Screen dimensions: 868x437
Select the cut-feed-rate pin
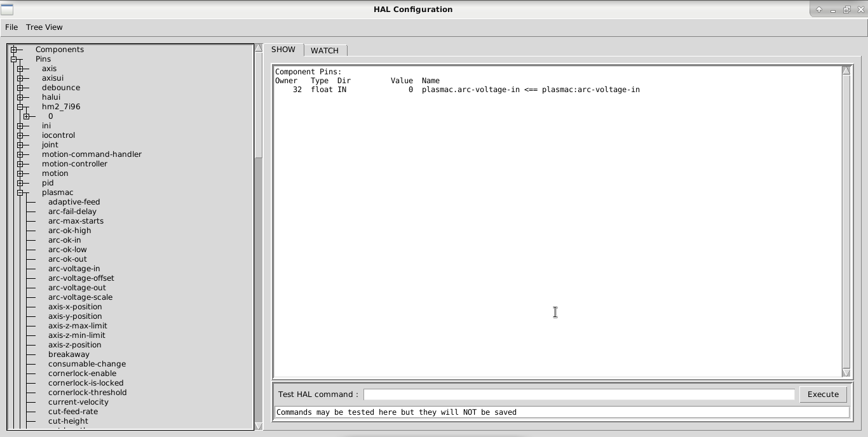73,412
